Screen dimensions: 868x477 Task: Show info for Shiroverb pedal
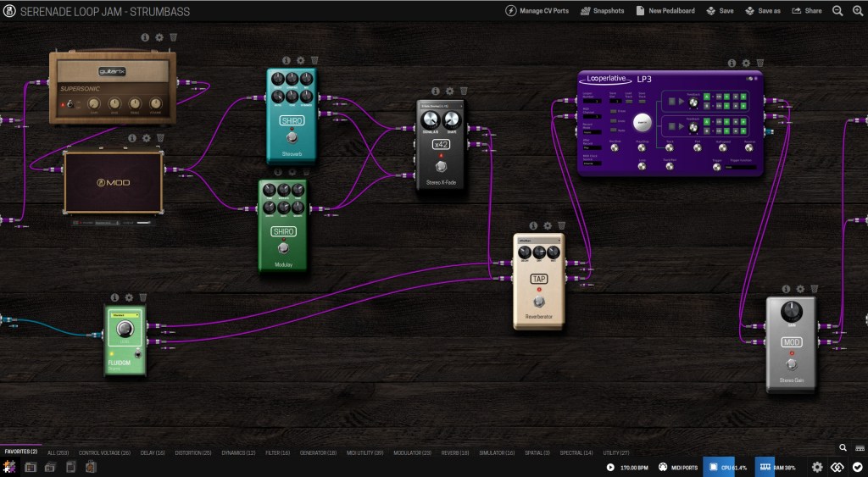coord(287,60)
